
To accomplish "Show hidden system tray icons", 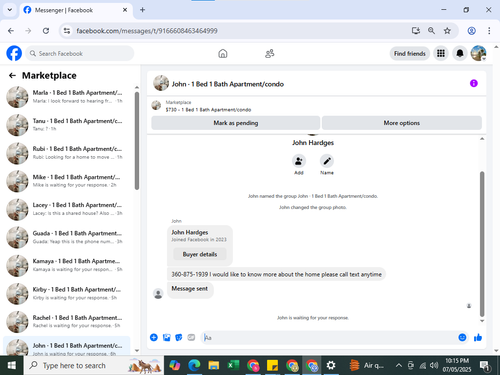I will (x=398, y=366).
